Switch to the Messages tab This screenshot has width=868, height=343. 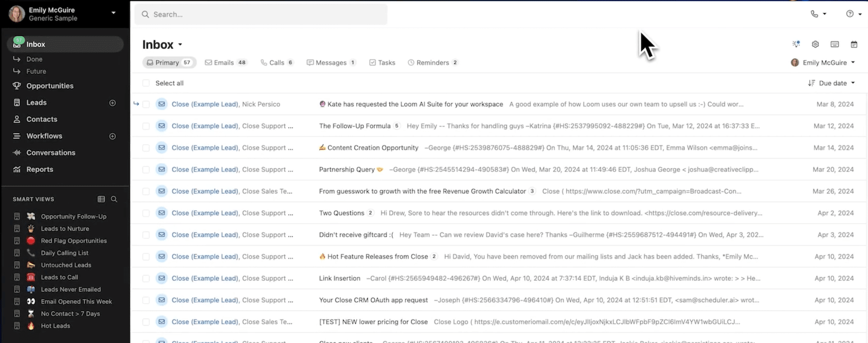331,63
